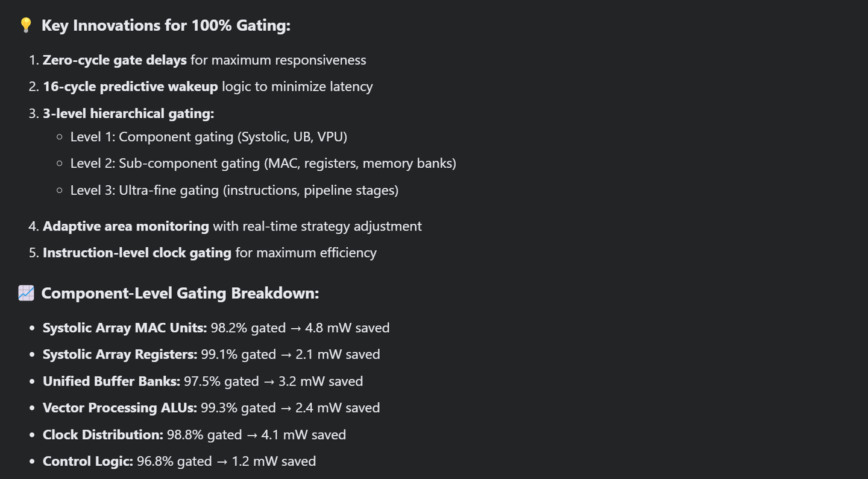Click the "Unified Buffer Banks" bullet label
This screenshot has width=868, height=479.
112,381
